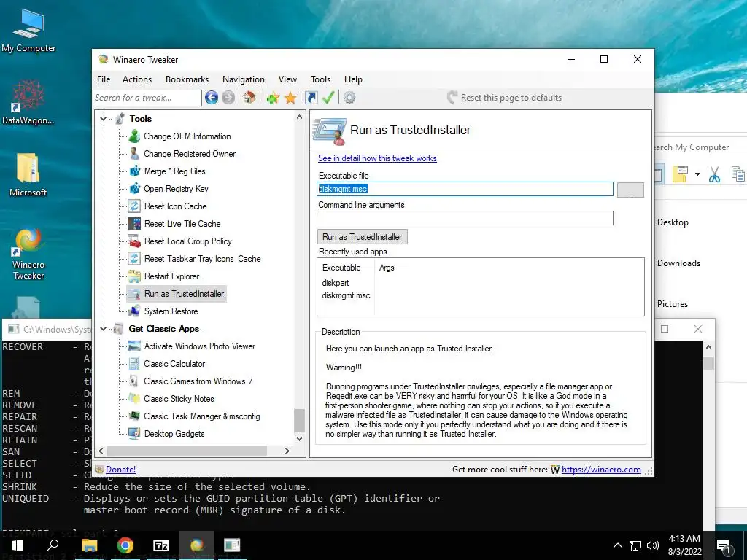Image resolution: width=747 pixels, height=560 pixels.
Task: Click the green checkmark toolbar icon
Action: [328, 98]
